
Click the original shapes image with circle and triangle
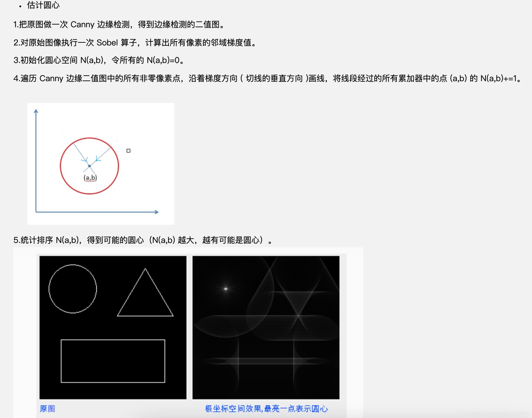[113, 327]
